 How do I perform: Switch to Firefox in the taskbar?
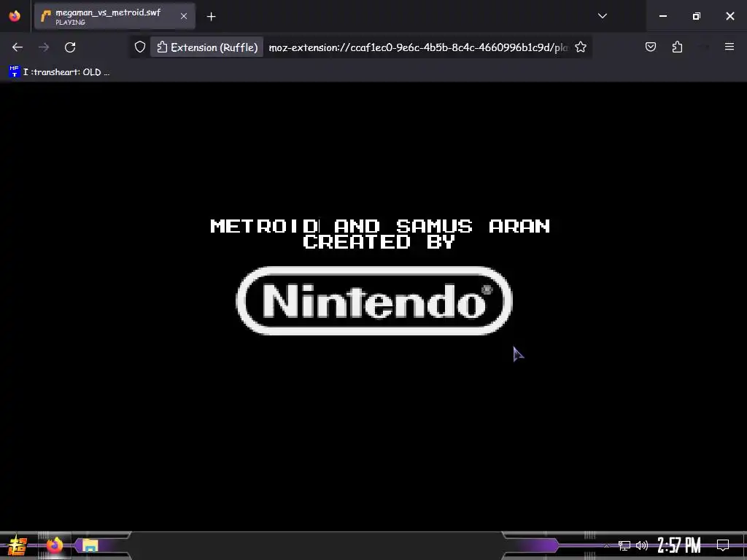tap(54, 545)
